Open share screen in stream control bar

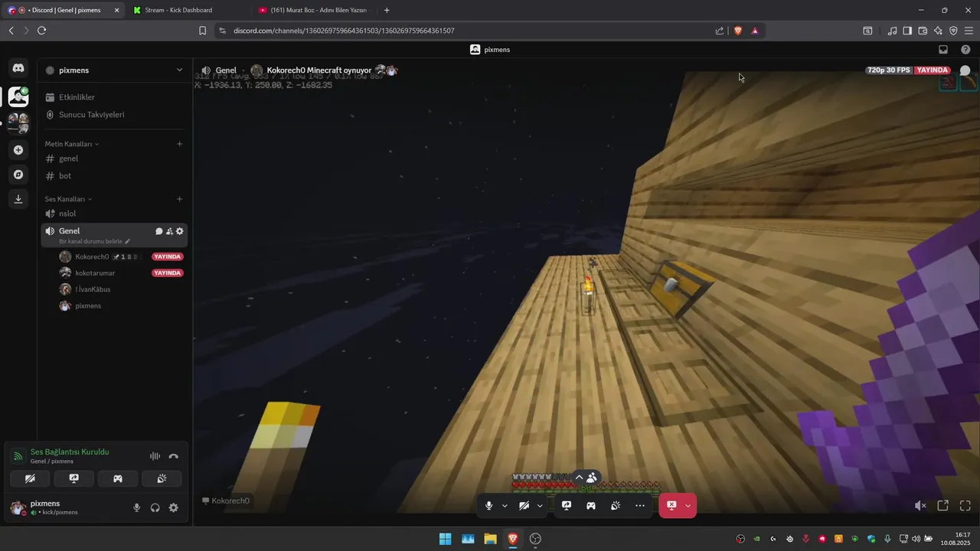pyautogui.click(x=567, y=506)
